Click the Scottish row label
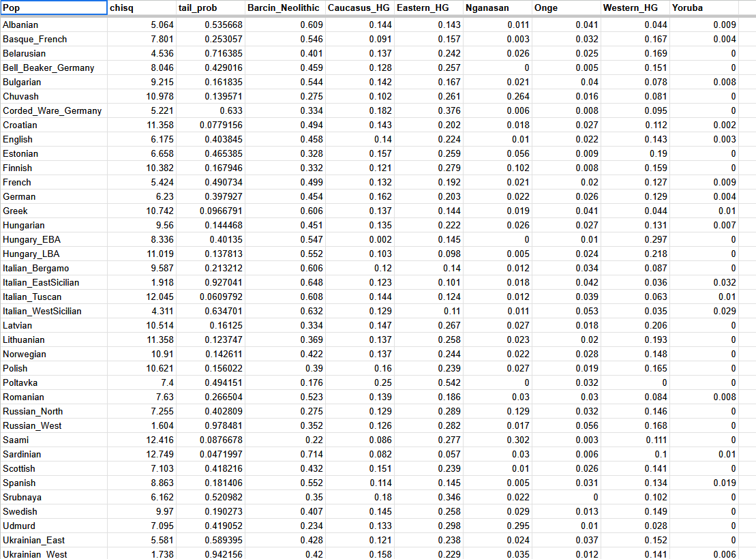The width and height of the screenshot is (756, 559). 19,468
